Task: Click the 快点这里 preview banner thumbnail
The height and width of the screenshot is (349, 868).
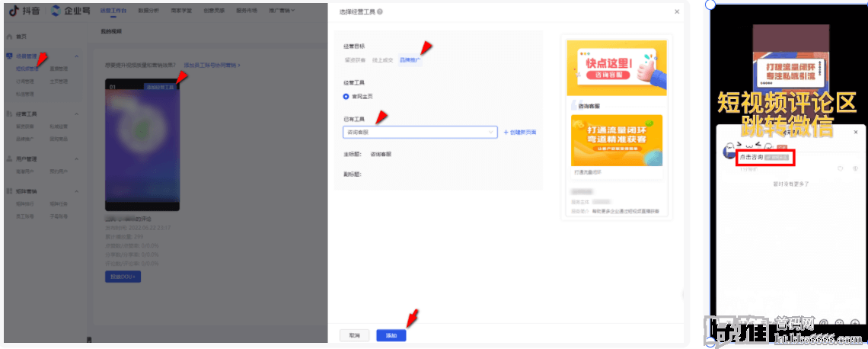Action: (616, 68)
